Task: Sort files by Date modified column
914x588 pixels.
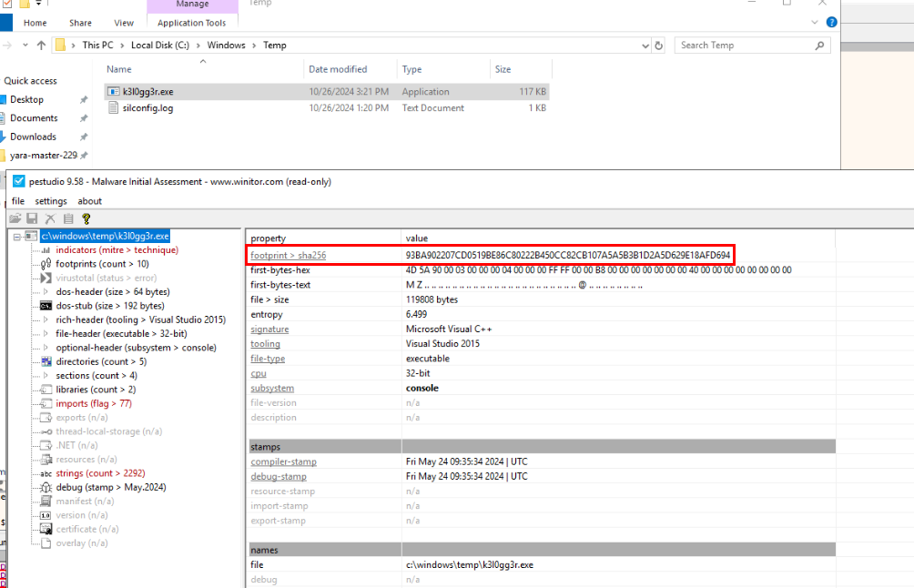Action: tap(338, 69)
